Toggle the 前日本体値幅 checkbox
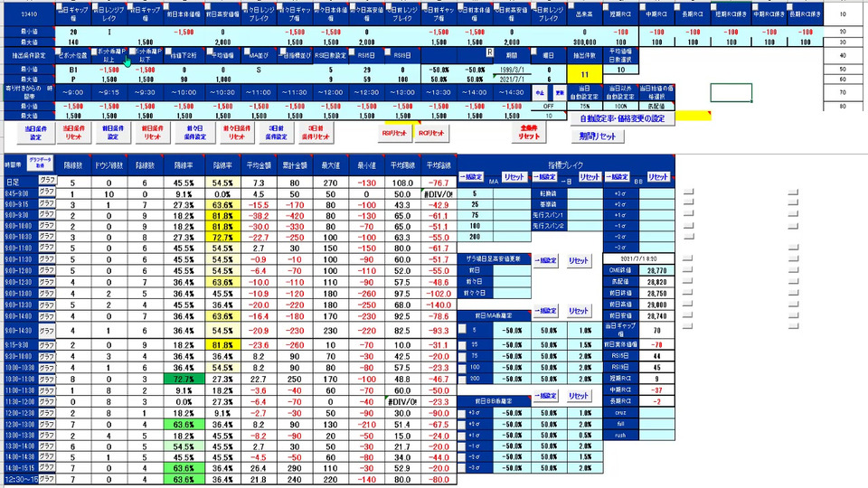Image resolution: width=868 pixels, height=488 pixels. pos(166,8)
